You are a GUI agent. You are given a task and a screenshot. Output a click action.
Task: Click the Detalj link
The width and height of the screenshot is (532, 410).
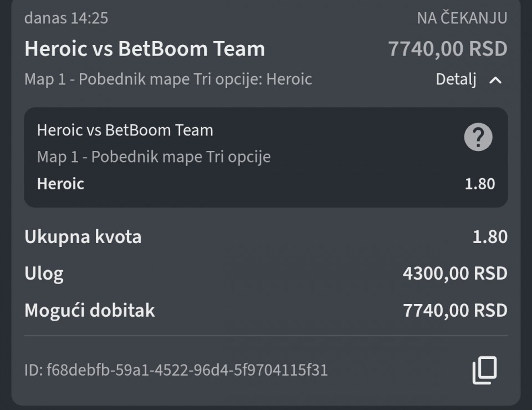point(456,79)
